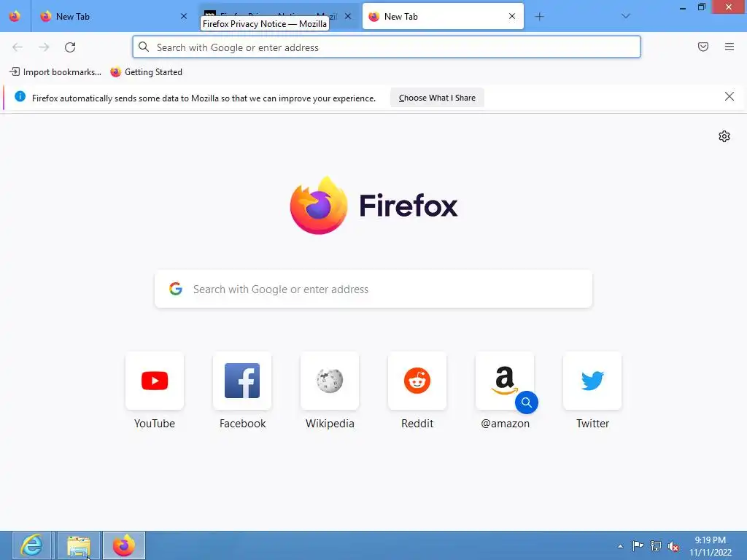Click the info icon in notification bar
The height and width of the screenshot is (560, 747).
pyautogui.click(x=20, y=97)
